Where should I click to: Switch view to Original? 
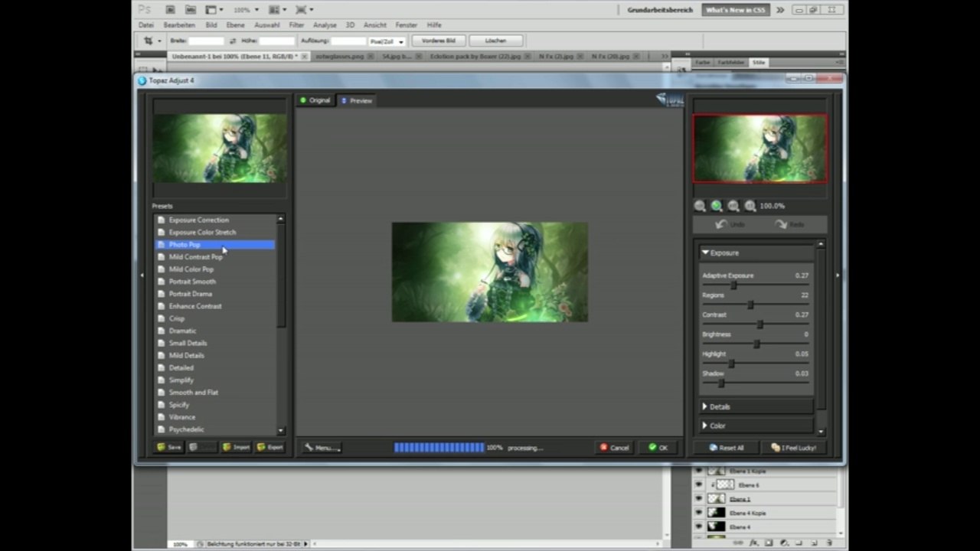point(315,100)
